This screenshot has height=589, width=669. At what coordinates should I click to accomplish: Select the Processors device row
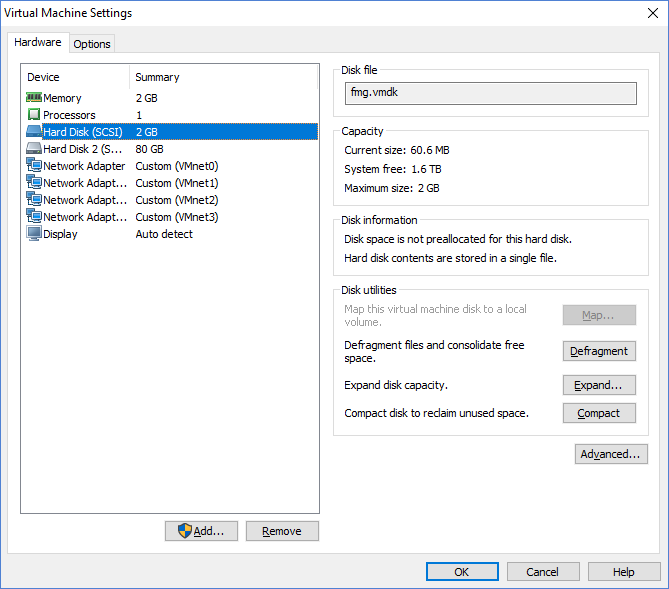(x=172, y=115)
